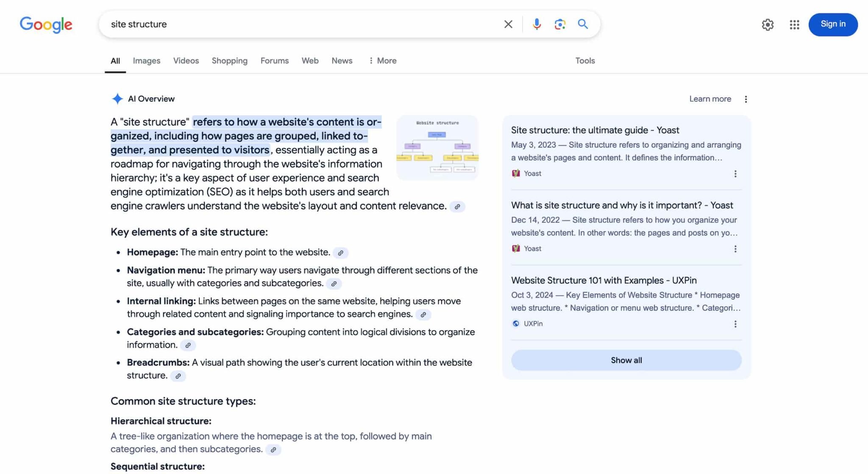This screenshot has width=868, height=474.
Task: Open the three-dot menu on the first Yoast result
Action: tap(735, 174)
